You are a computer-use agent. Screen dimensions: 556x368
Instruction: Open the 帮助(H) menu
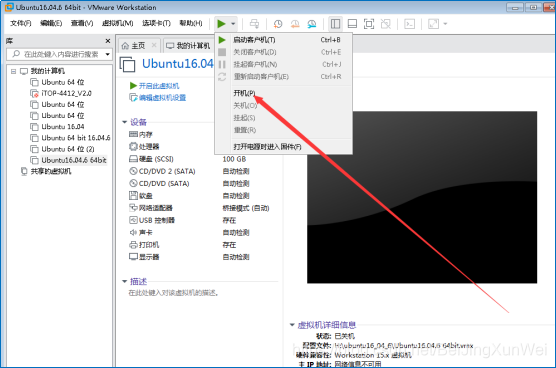191,23
